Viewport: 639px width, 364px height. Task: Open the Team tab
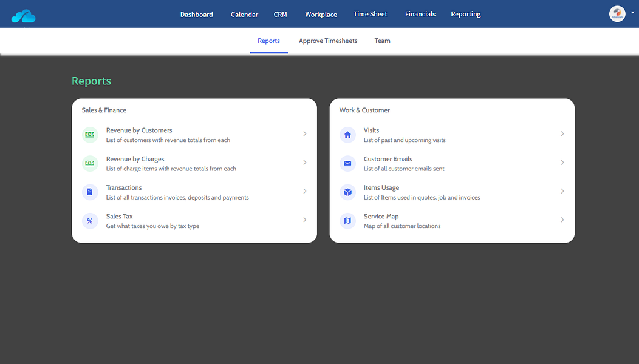382,41
